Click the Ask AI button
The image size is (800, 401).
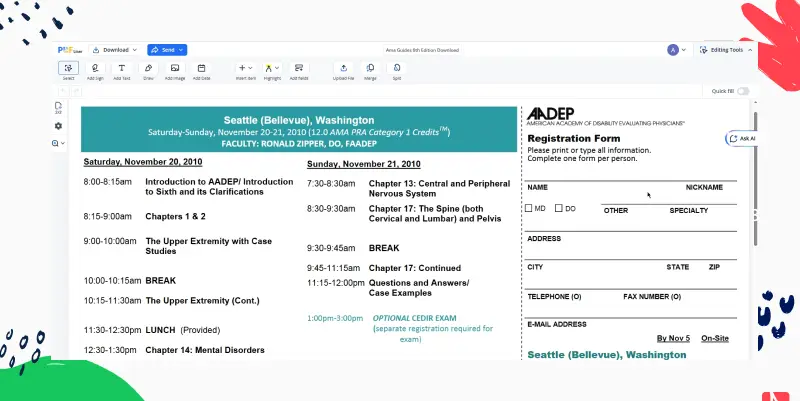pos(742,138)
